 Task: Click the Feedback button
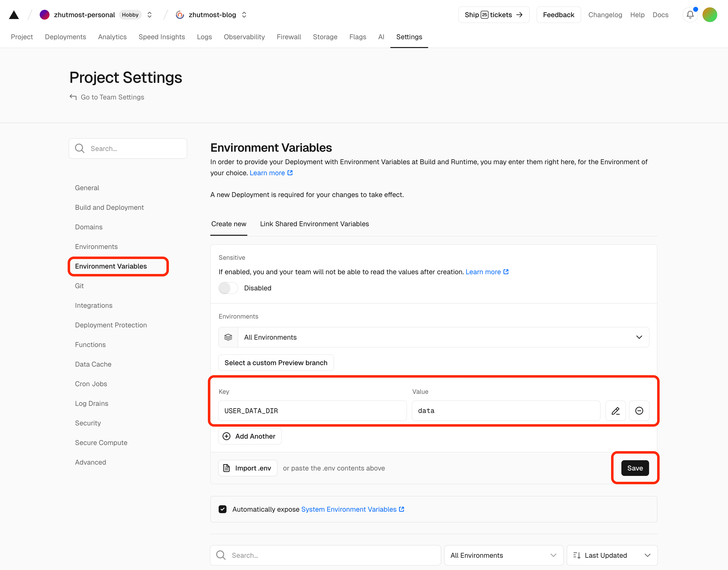pyautogui.click(x=558, y=15)
